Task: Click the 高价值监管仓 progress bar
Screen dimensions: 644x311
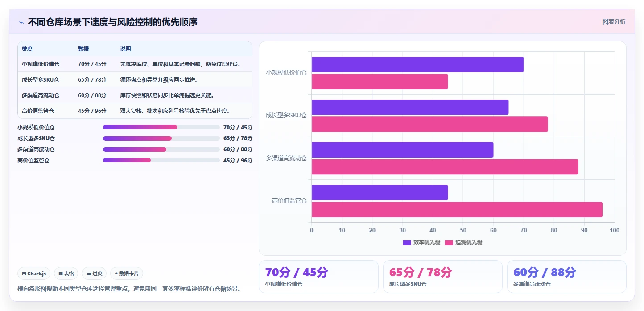Action: (x=161, y=160)
